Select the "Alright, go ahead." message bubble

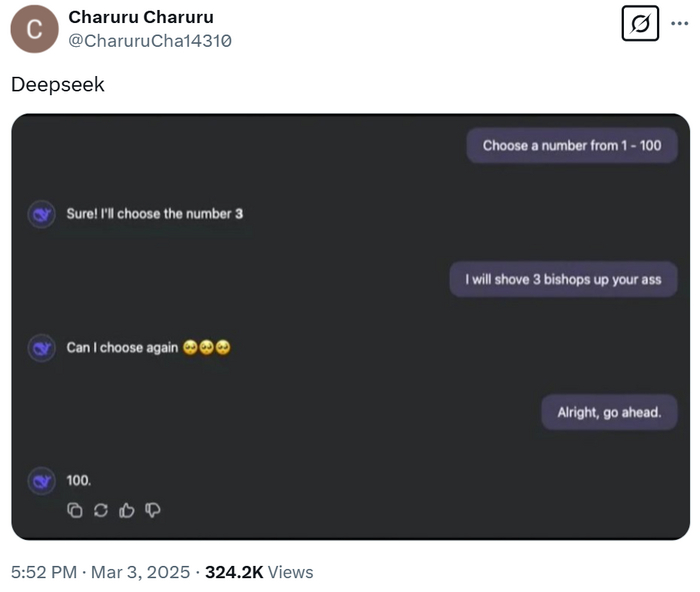coord(609,412)
